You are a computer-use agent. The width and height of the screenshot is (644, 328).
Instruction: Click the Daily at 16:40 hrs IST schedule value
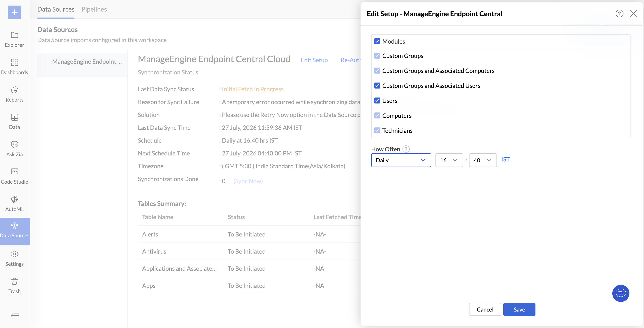[250, 140]
